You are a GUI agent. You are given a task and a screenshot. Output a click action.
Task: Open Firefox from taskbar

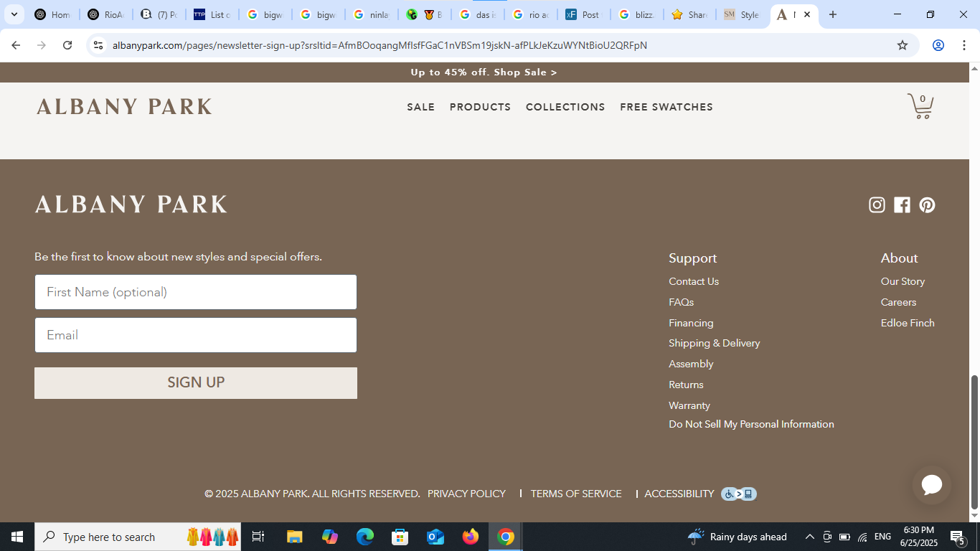click(471, 537)
